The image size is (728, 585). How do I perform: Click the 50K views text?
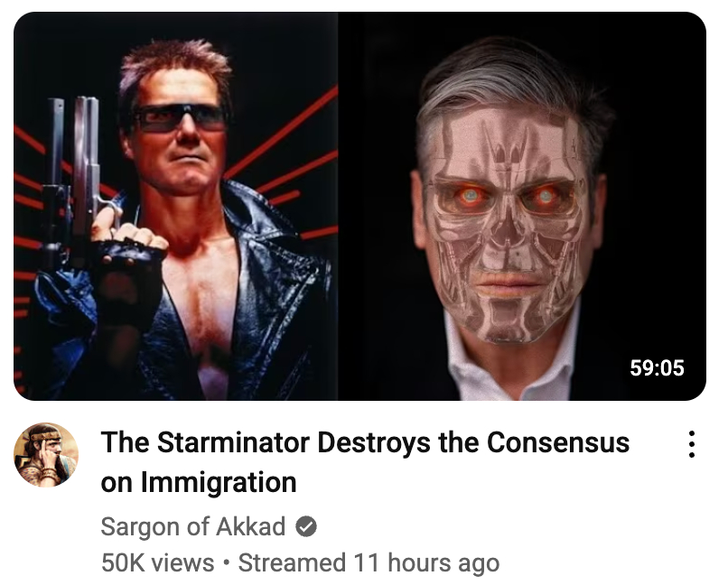point(157,562)
